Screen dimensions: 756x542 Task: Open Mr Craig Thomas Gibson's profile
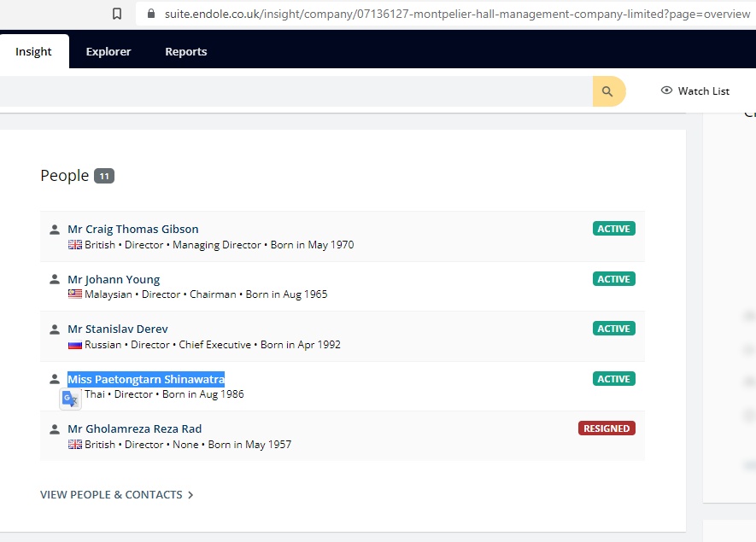click(x=133, y=229)
